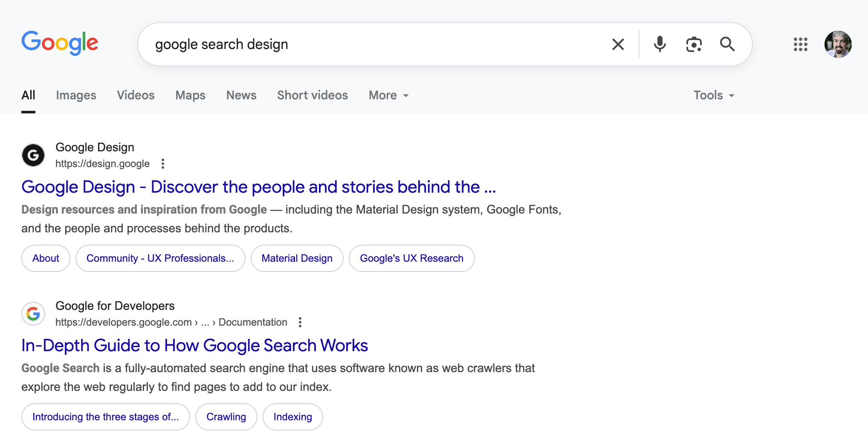Start voice search with microphone icon
The width and height of the screenshot is (868, 445).
click(660, 44)
